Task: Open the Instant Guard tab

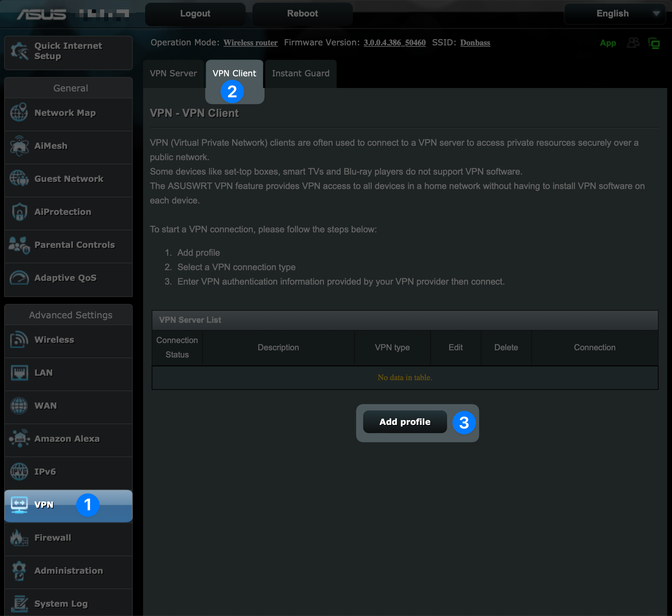Action: click(x=301, y=74)
